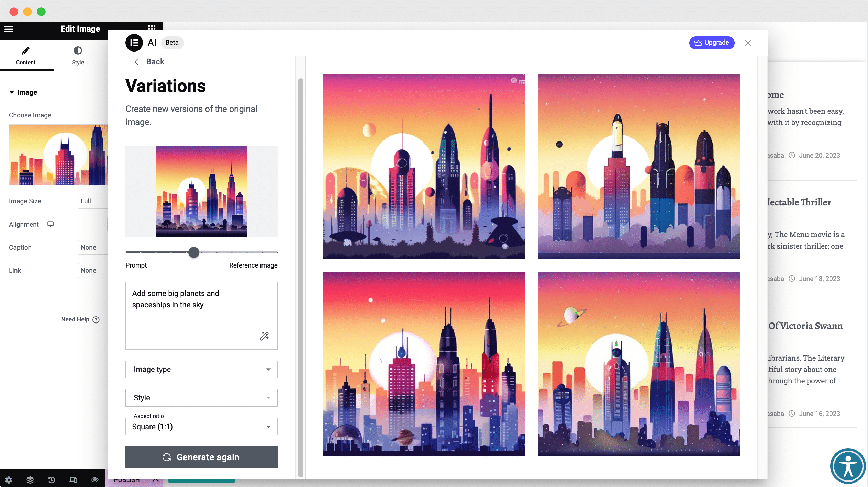
Task: Click the Elementor AI beta icon
Action: 133,42
